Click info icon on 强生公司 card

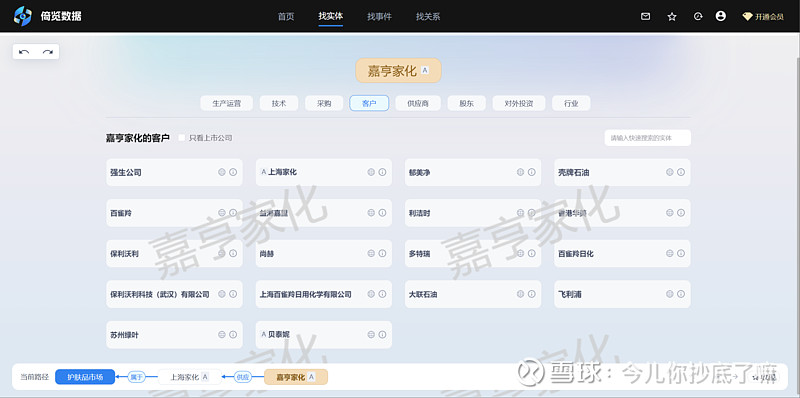[233, 172]
